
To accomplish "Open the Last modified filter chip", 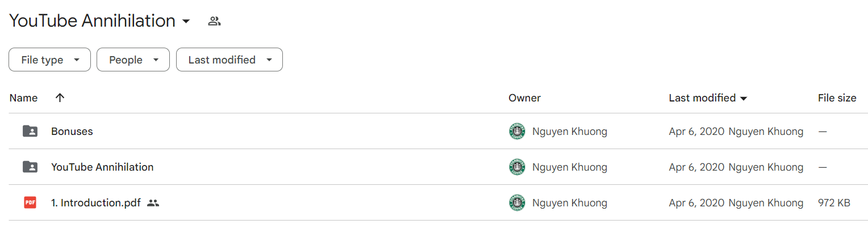I will pyautogui.click(x=229, y=60).
